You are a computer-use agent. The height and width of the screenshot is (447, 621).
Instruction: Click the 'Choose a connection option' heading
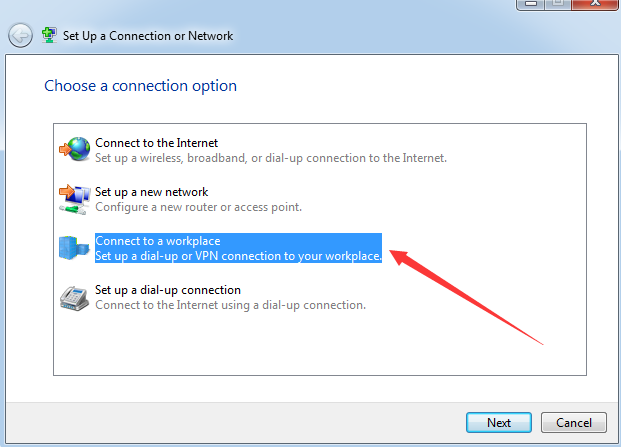141,86
